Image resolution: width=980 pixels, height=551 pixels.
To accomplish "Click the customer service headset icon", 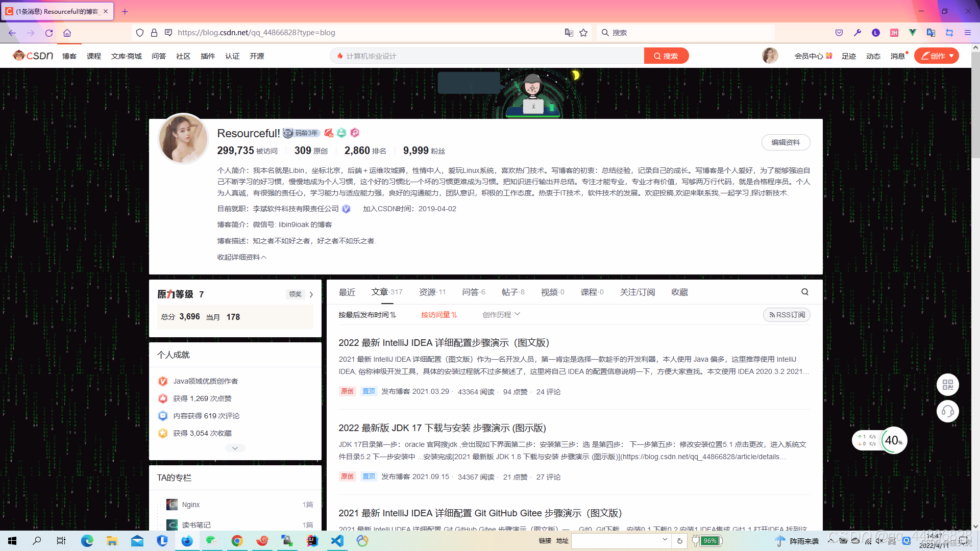I will pyautogui.click(x=948, y=411).
